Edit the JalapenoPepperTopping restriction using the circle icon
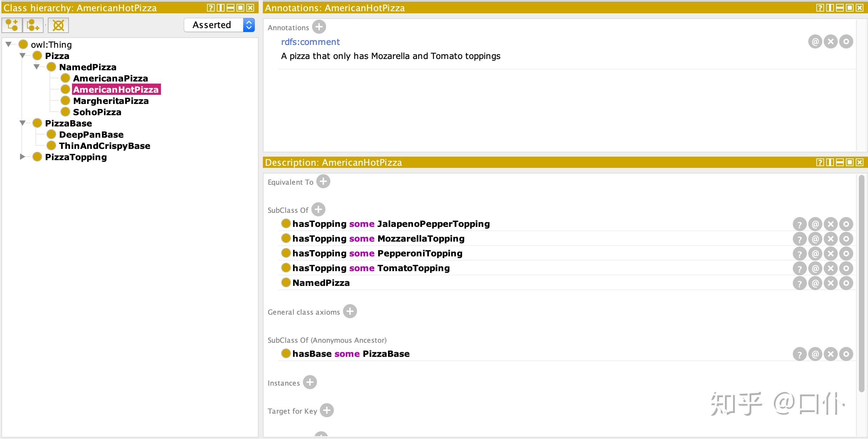868x439 pixels. [x=846, y=224]
